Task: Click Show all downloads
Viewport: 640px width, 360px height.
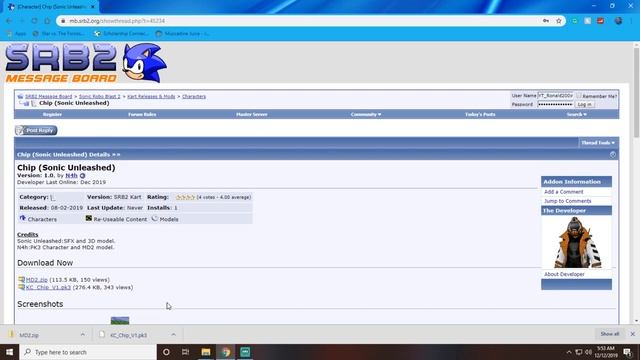Action: tap(610, 334)
